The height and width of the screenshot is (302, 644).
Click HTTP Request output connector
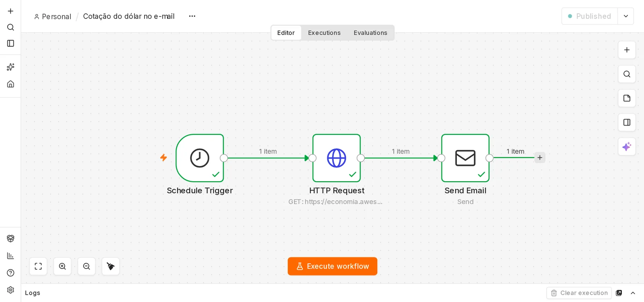pyautogui.click(x=361, y=158)
